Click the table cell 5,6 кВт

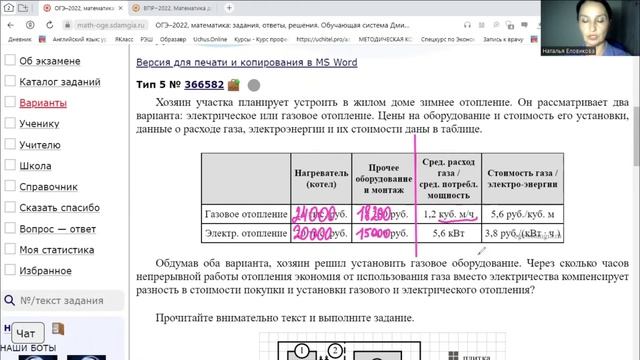point(449,233)
